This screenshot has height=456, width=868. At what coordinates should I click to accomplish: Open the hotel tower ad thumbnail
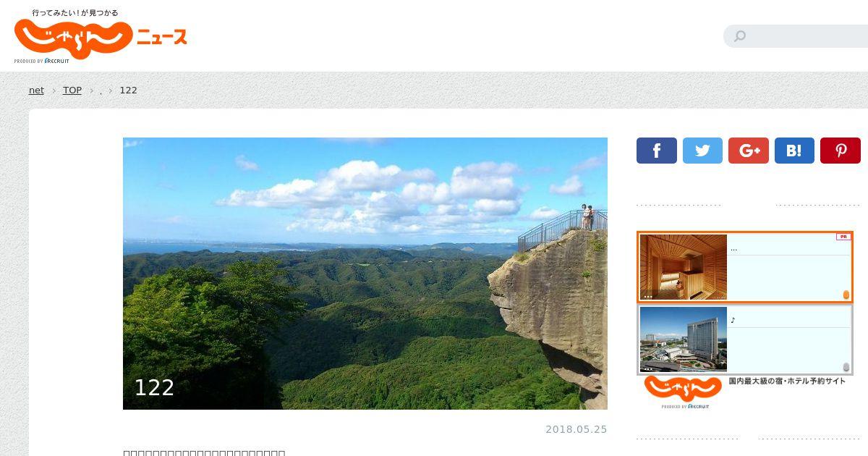coord(684,339)
